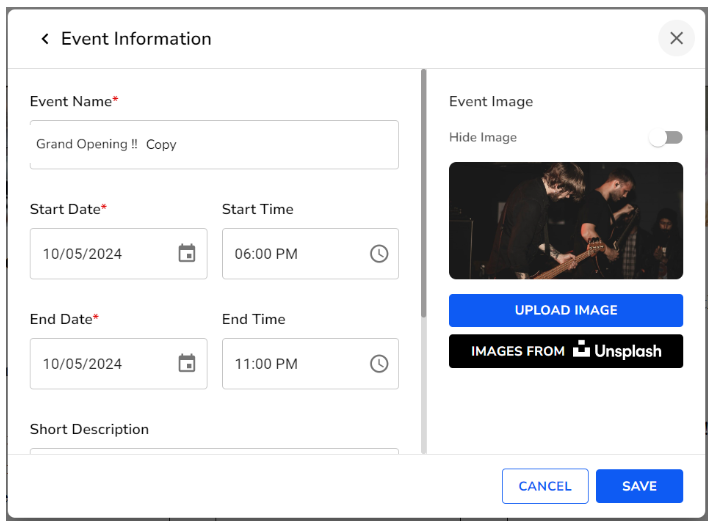Toggle the Hide Image switch
Screen dimensions: 713x521
665,137
